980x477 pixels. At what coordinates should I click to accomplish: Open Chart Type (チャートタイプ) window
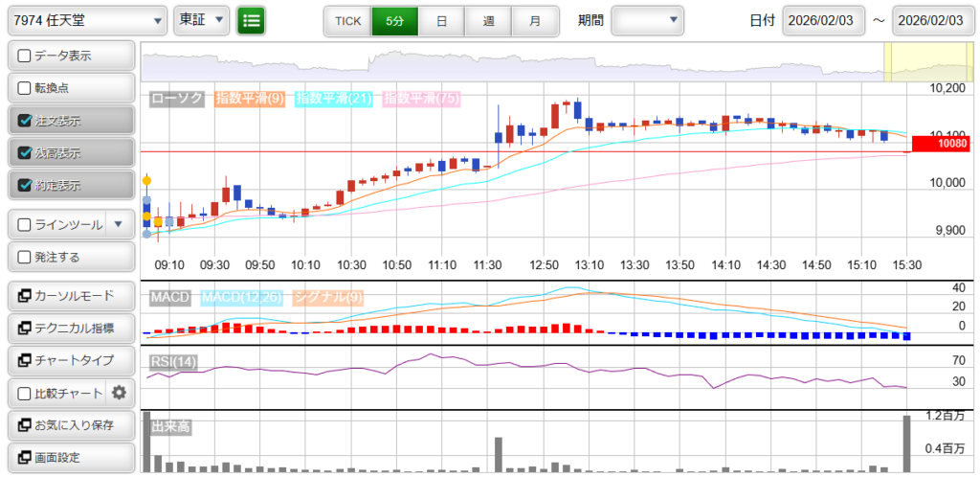coord(70,360)
